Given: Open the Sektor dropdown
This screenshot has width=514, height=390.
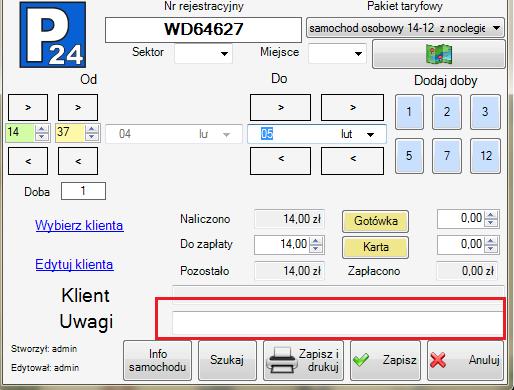Looking at the screenshot, I should pyautogui.click(x=224, y=53).
